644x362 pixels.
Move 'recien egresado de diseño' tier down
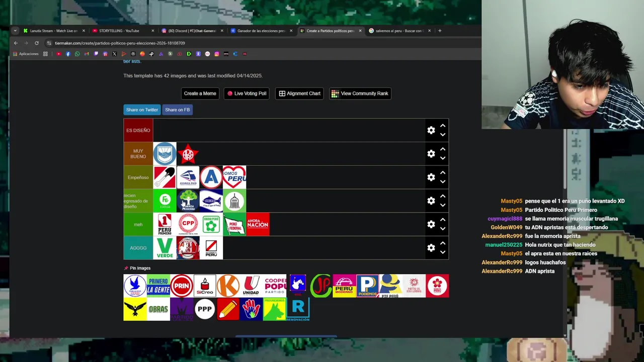[x=443, y=205]
